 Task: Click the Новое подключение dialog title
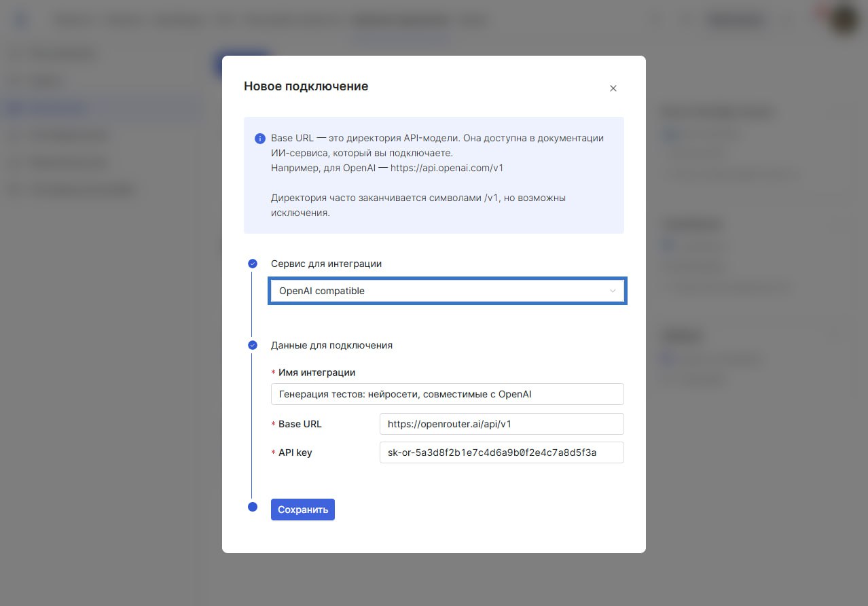(x=306, y=86)
